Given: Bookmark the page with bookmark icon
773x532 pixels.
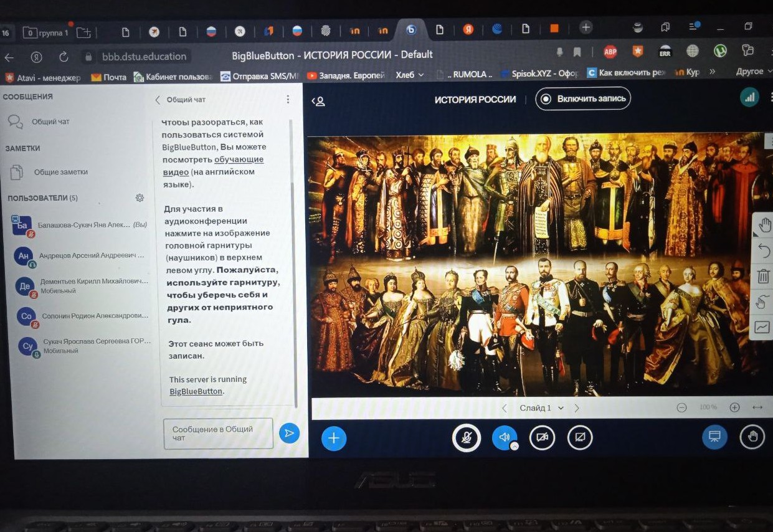Looking at the screenshot, I should coord(577,51).
